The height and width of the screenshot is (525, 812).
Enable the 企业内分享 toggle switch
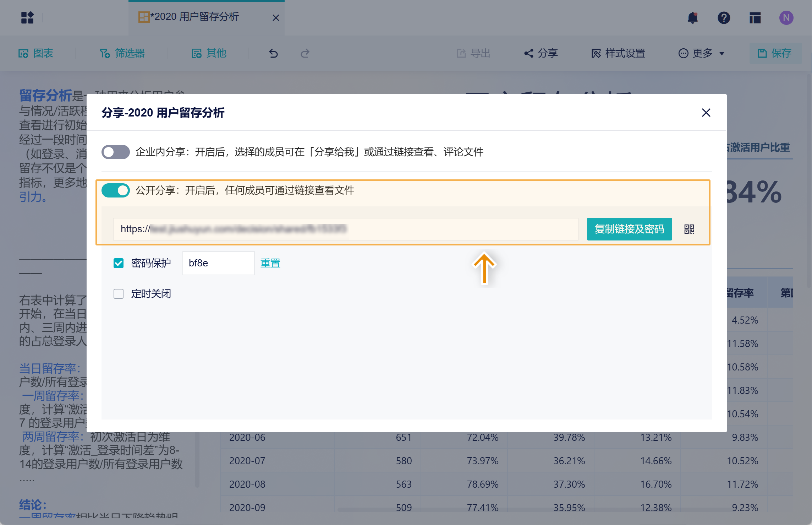point(115,152)
